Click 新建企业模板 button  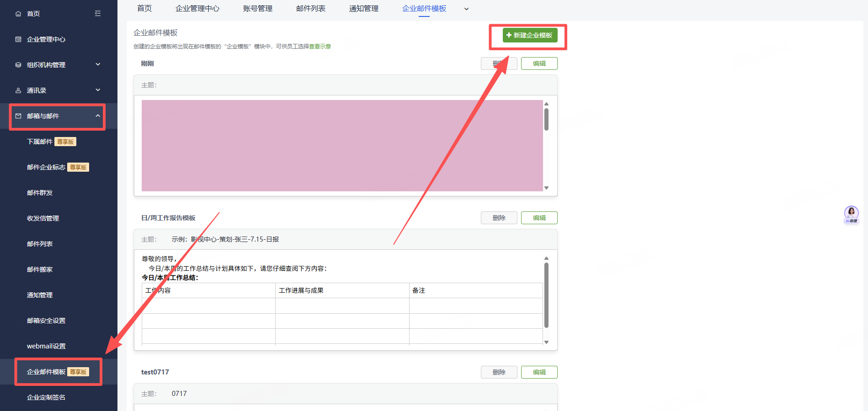(x=530, y=35)
